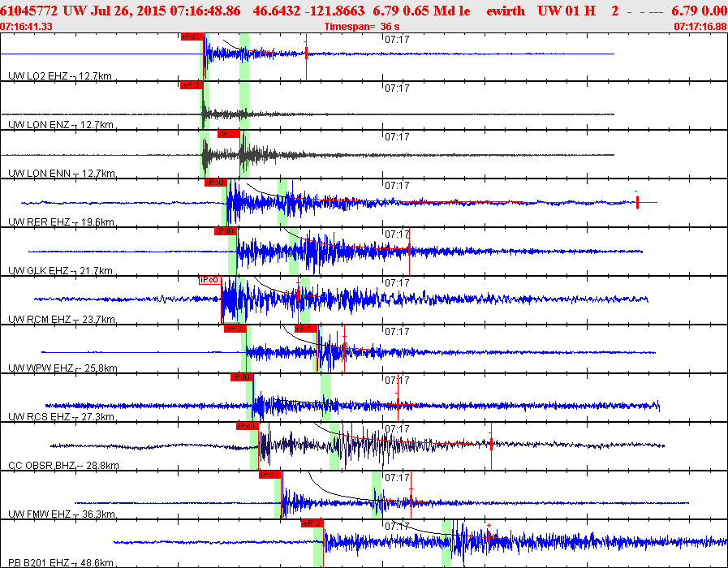Select the PB B201 EHZ station label
This screenshot has width=728, height=568.
39,562
